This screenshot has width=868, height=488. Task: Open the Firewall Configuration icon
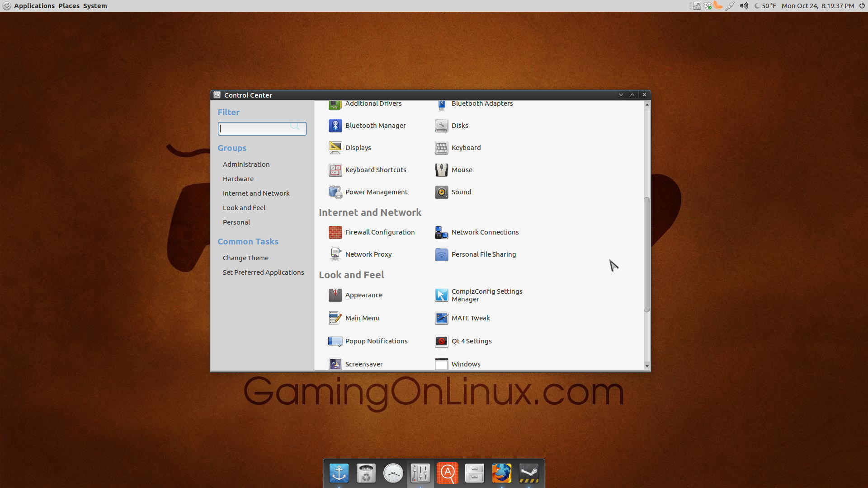[x=335, y=232]
